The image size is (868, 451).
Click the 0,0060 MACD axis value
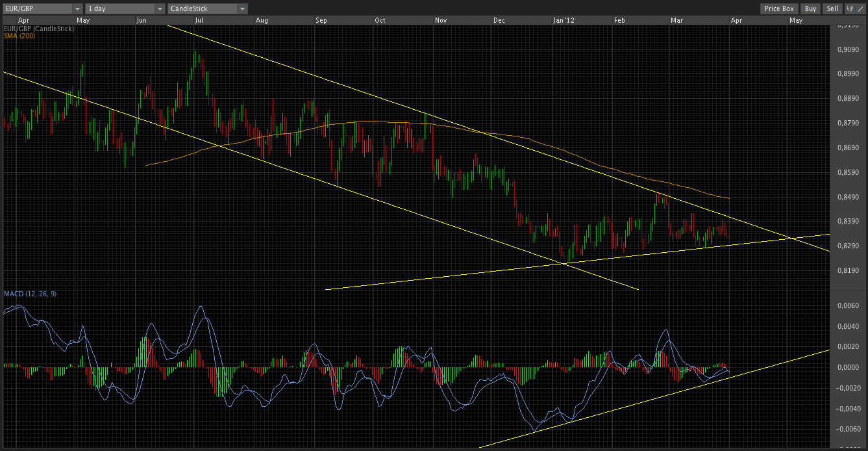pyautogui.click(x=847, y=305)
